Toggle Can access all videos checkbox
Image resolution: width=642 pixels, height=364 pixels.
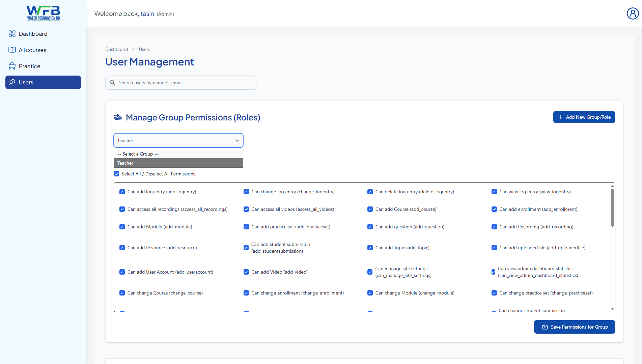pos(246,209)
